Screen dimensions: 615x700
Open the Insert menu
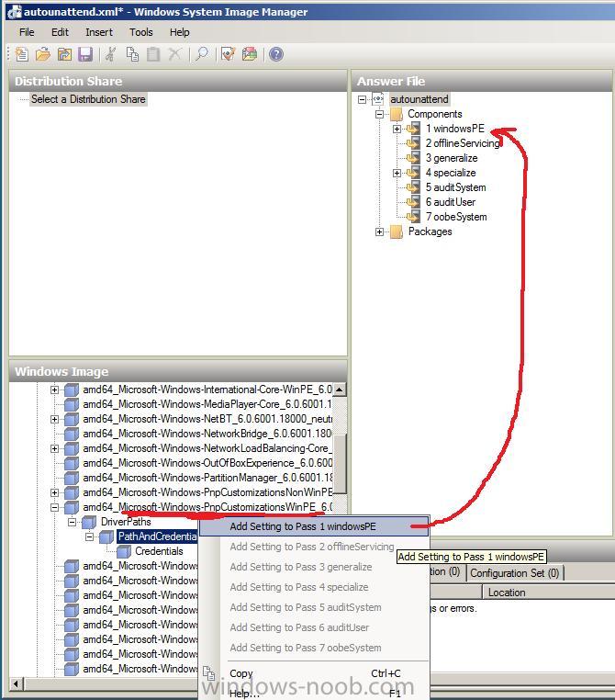click(99, 32)
